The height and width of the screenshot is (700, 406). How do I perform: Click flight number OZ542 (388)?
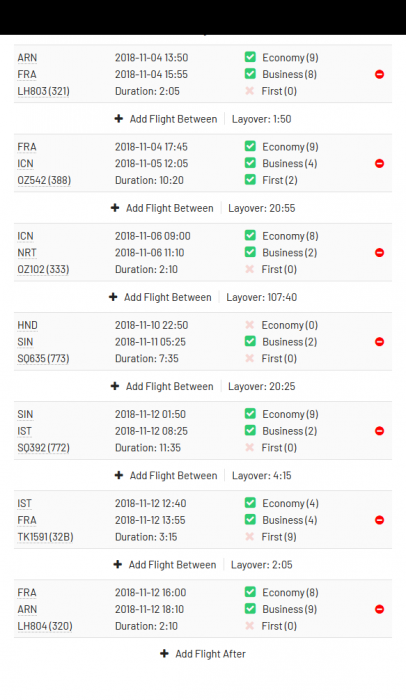pos(44,180)
